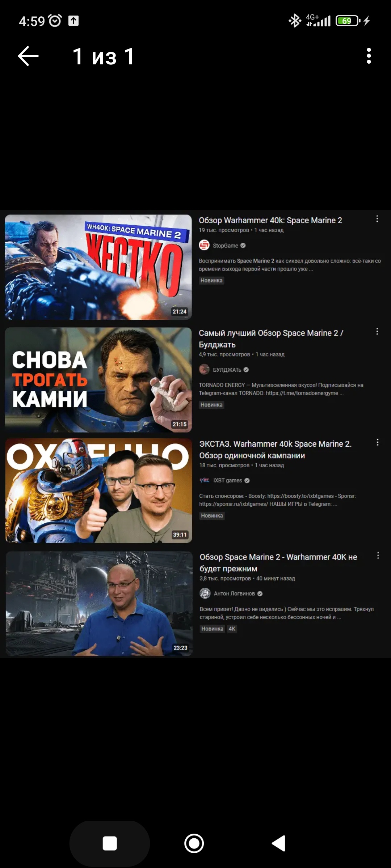The height and width of the screenshot is (868, 391).
Task: Click the 'Снова трогать камни' thumbnail
Action: (98, 380)
